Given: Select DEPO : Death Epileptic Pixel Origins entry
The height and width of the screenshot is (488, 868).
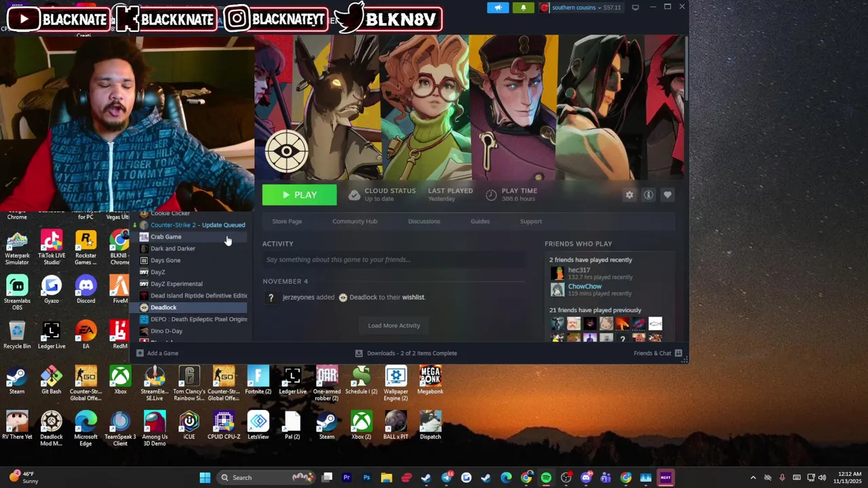Looking at the screenshot, I should (x=192, y=319).
